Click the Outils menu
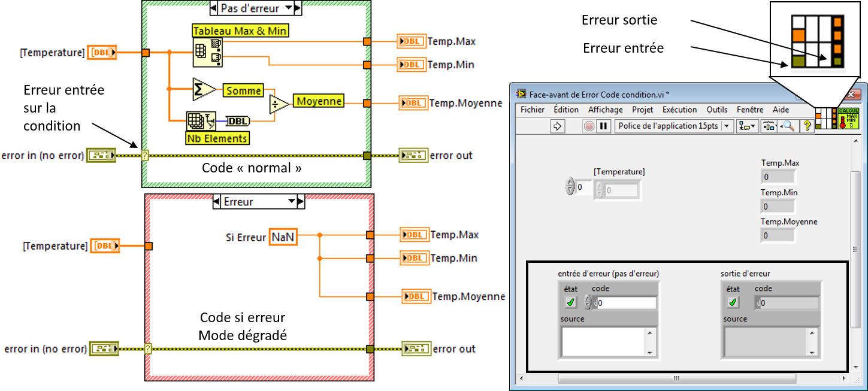The width and height of the screenshot is (868, 391). 717,110
